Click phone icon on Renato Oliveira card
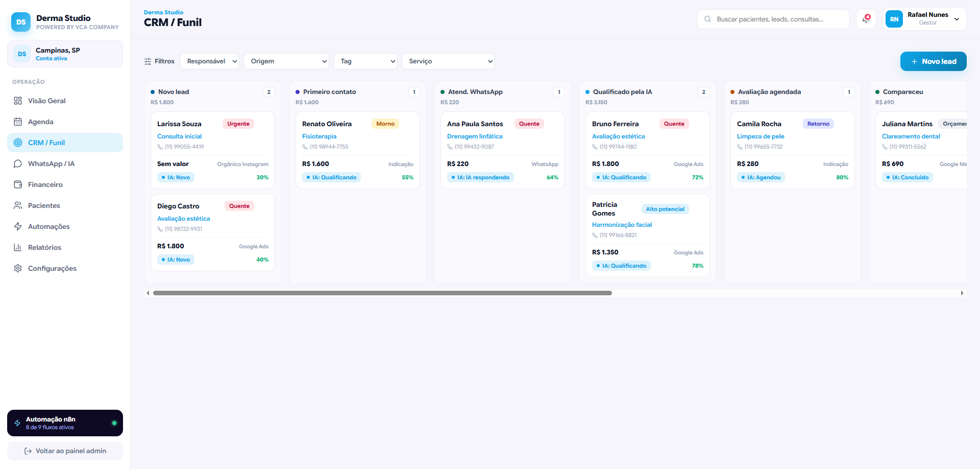 [305, 147]
